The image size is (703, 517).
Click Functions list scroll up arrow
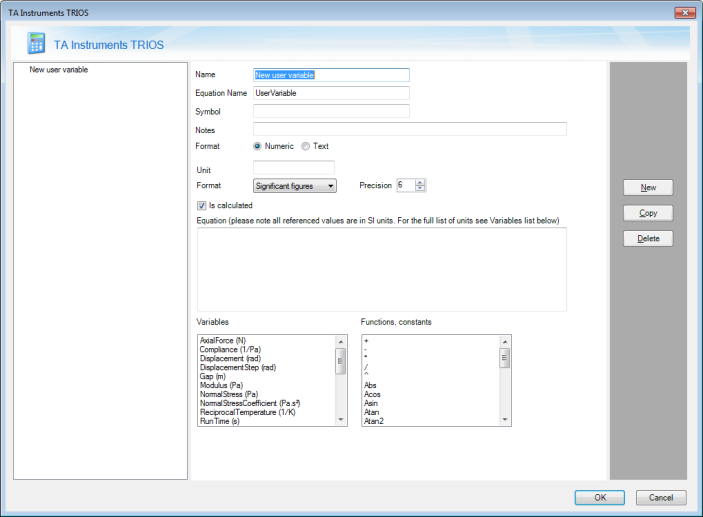505,342
